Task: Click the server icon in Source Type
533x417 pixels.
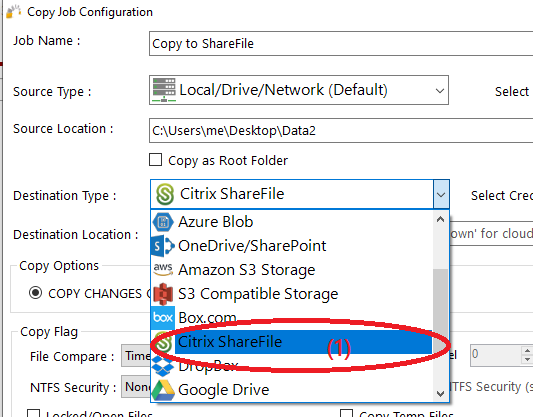Action: tap(164, 90)
